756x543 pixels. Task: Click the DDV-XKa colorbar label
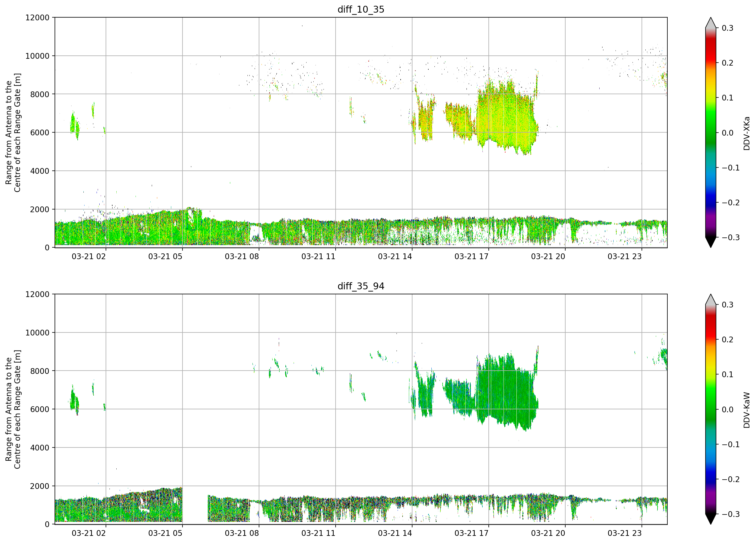[747, 133]
